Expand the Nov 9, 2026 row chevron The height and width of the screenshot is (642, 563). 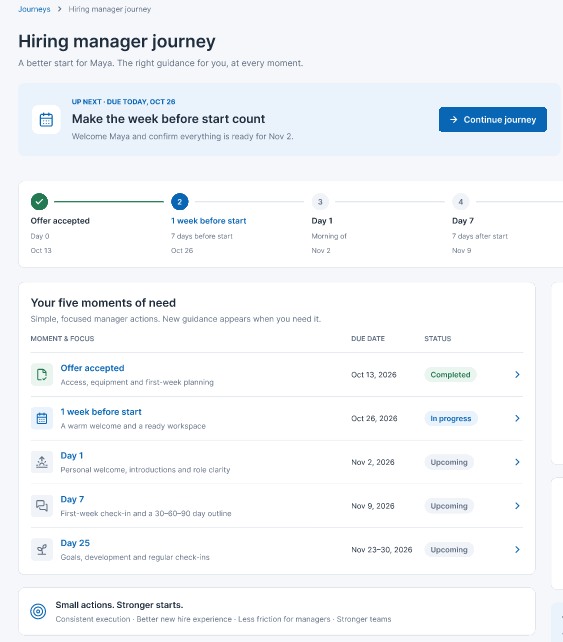coord(517,506)
